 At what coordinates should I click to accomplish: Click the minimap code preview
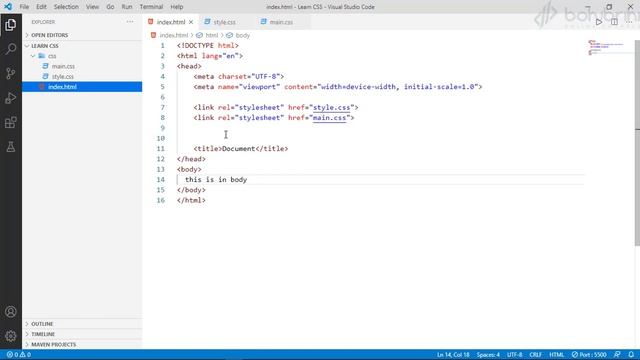pos(606,47)
